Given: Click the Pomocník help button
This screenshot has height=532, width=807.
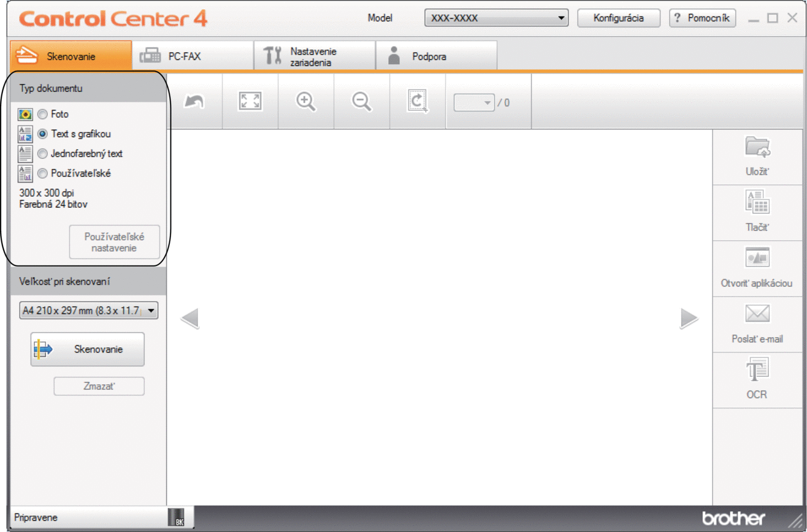Looking at the screenshot, I should tap(703, 18).
